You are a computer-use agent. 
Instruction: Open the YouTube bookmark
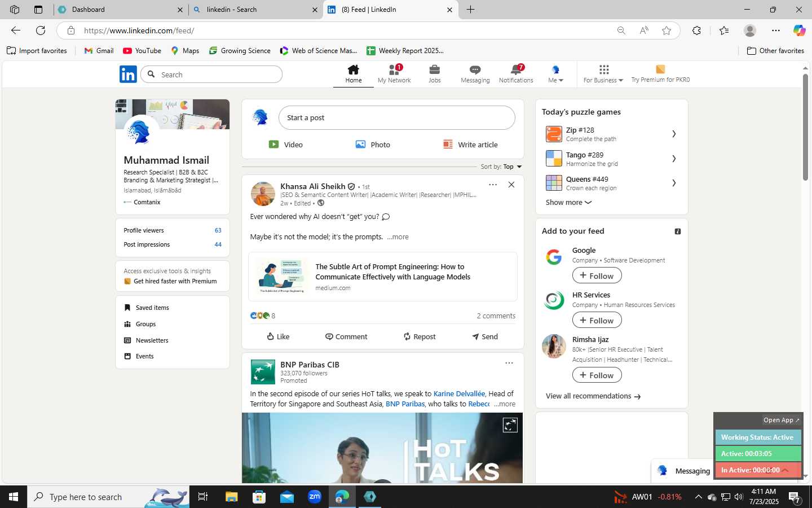tap(142, 51)
